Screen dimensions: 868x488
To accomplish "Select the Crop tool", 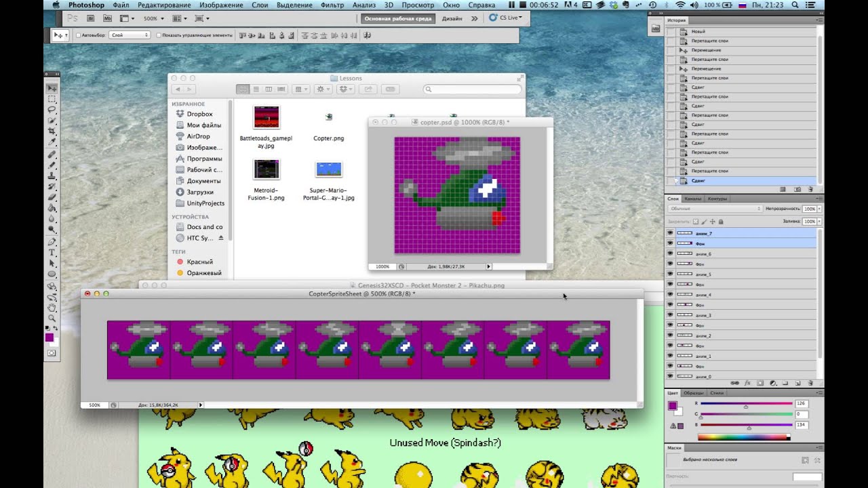I will [52, 131].
